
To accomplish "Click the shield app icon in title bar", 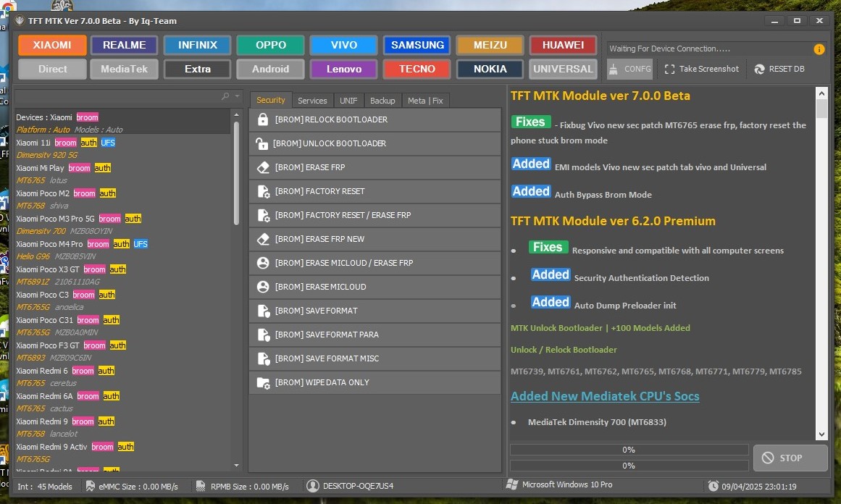I will (x=20, y=21).
